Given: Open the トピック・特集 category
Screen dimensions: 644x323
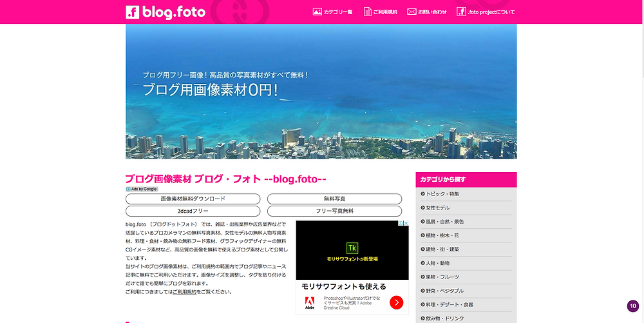Looking at the screenshot, I should (442, 194).
